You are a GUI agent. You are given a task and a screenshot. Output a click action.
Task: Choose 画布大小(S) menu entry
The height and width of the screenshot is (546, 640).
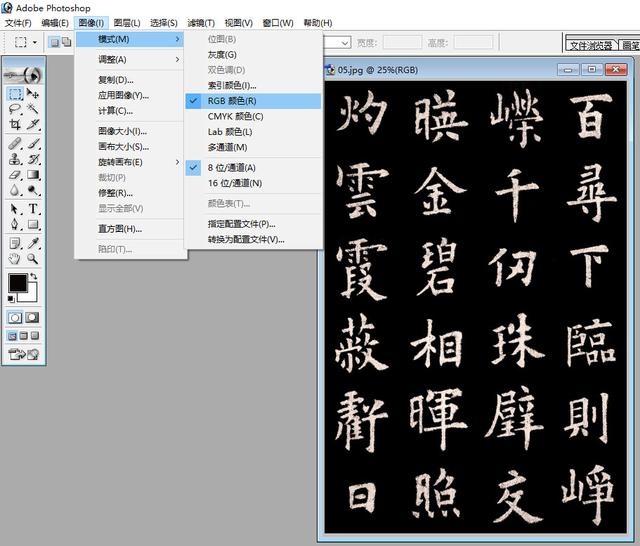pyautogui.click(x=130, y=146)
